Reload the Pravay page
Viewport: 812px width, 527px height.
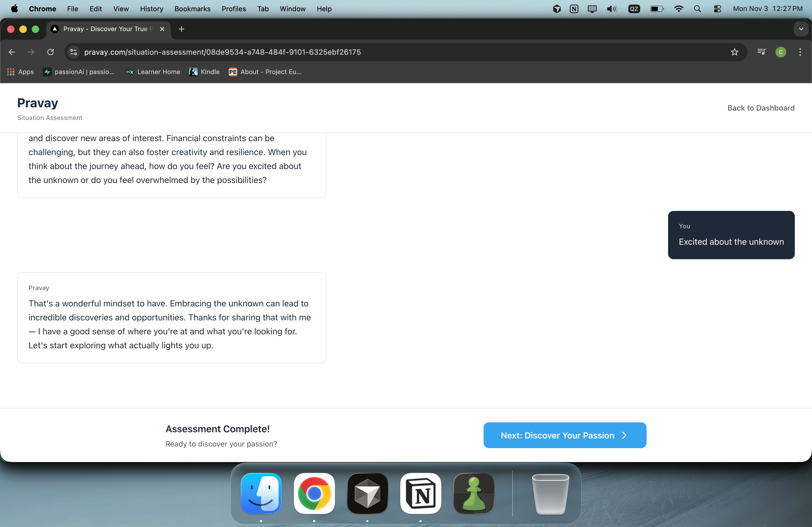[x=50, y=52]
